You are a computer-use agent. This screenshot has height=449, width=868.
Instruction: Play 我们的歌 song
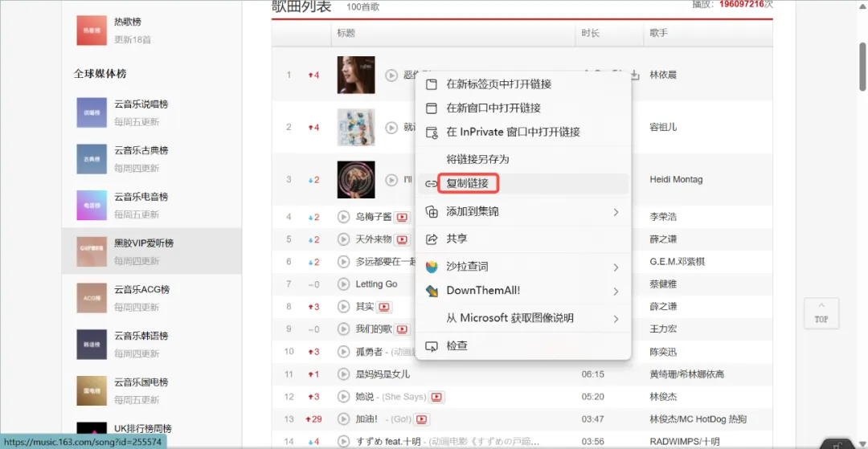pyautogui.click(x=343, y=329)
